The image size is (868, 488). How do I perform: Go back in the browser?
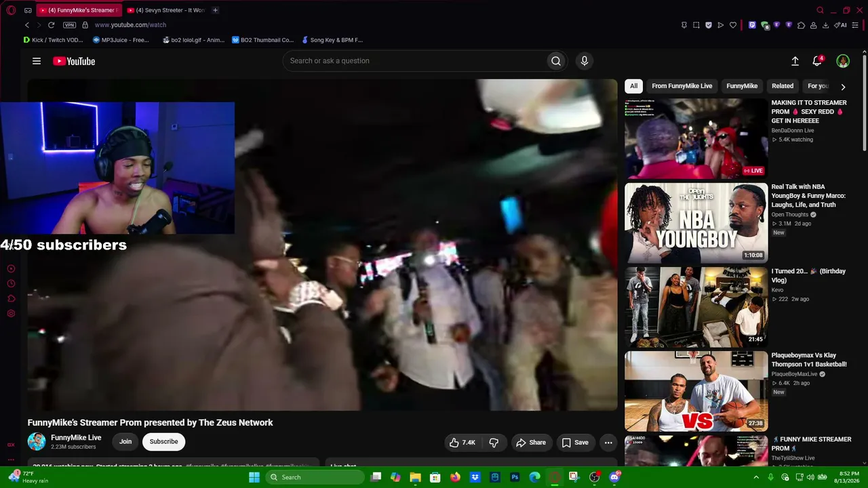[x=27, y=25]
